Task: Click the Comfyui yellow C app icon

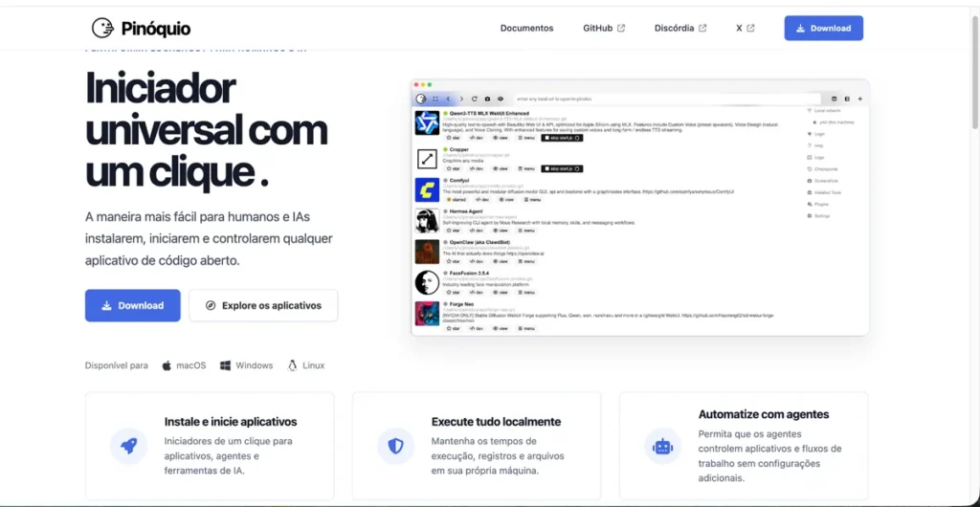Action: 427,189
